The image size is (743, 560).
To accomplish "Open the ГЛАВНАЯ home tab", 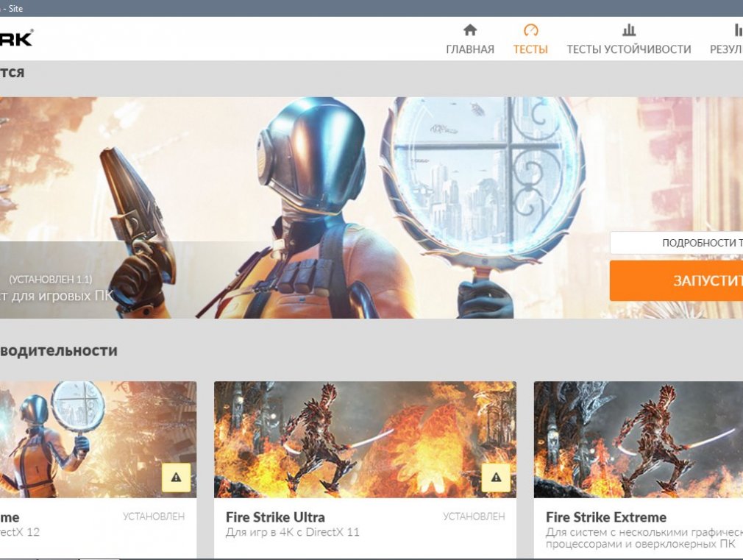I will click(x=470, y=39).
